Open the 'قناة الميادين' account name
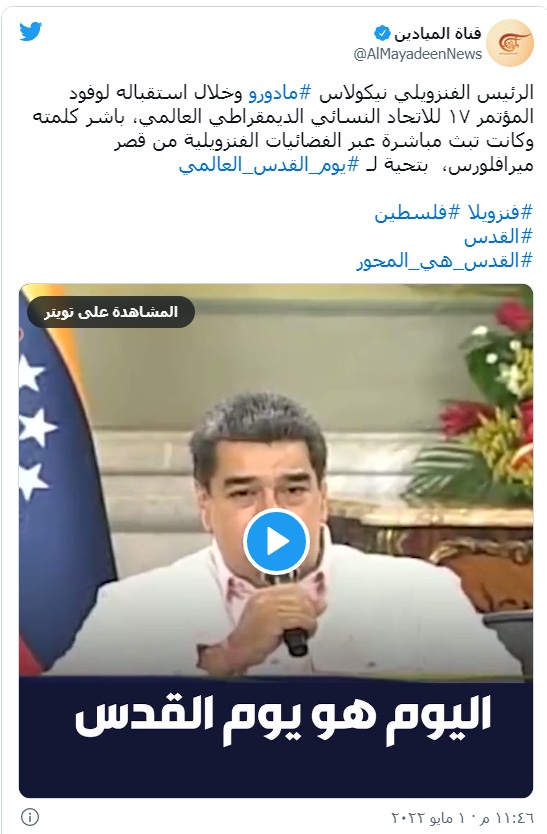This screenshot has width=547, height=834. coord(437,34)
